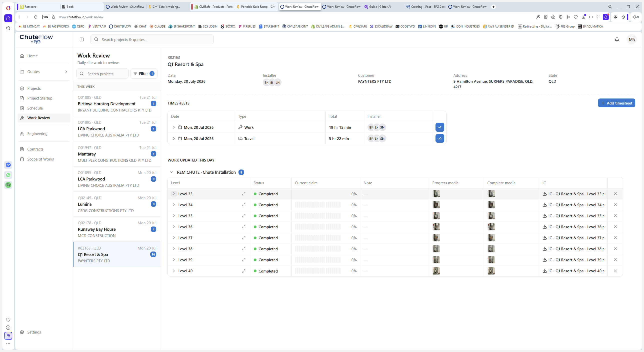
Task: Select Birtinya Housing Development project
Action: 117,103
